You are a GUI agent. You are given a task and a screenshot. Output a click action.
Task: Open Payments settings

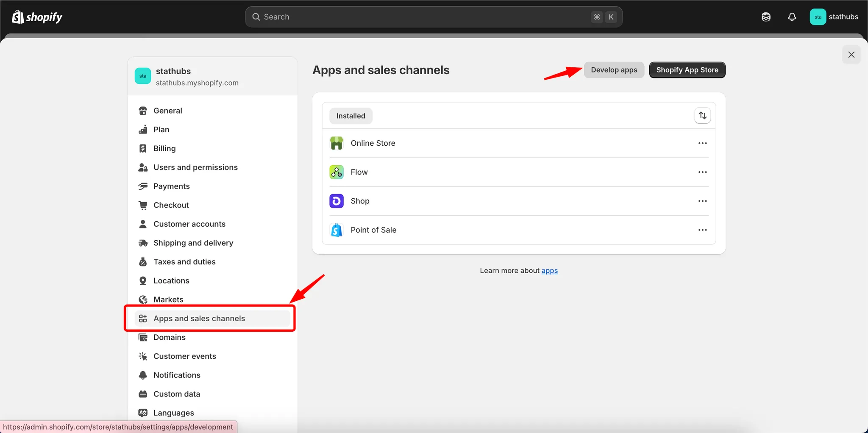[212, 186]
